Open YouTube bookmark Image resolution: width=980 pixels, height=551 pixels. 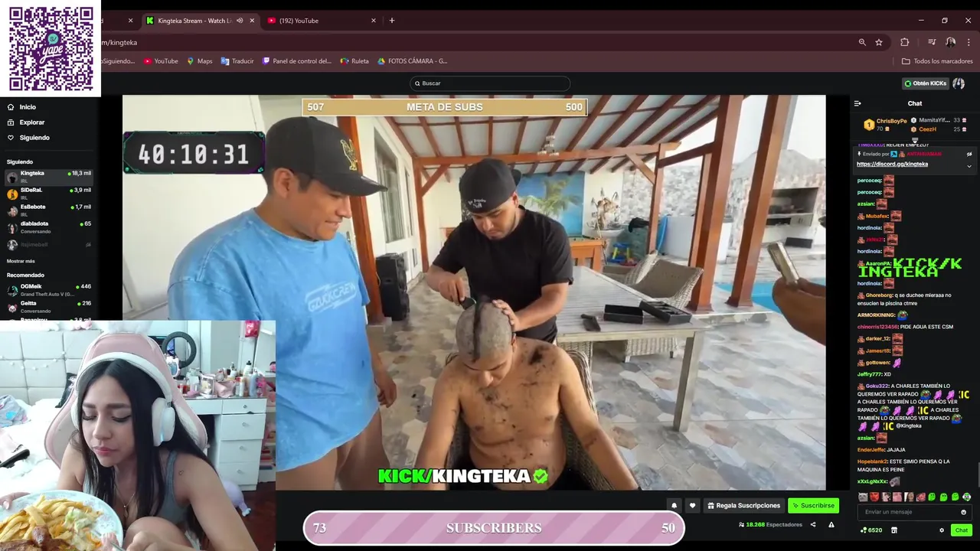[161, 61]
